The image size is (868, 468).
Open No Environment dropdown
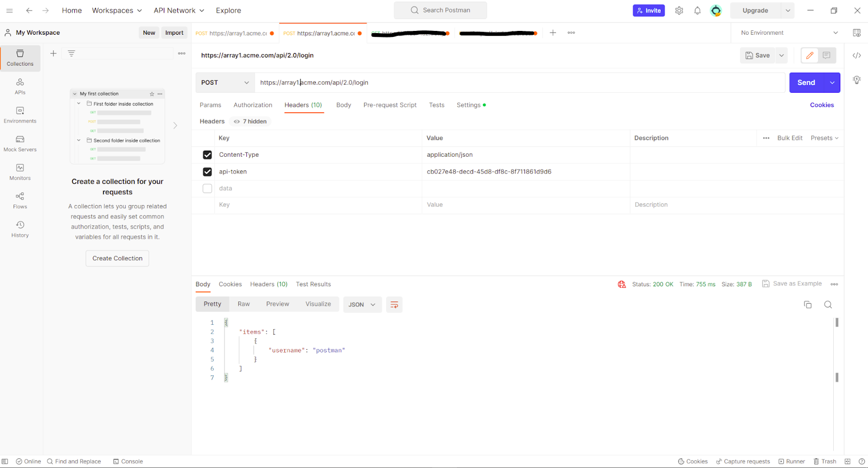[x=789, y=33]
